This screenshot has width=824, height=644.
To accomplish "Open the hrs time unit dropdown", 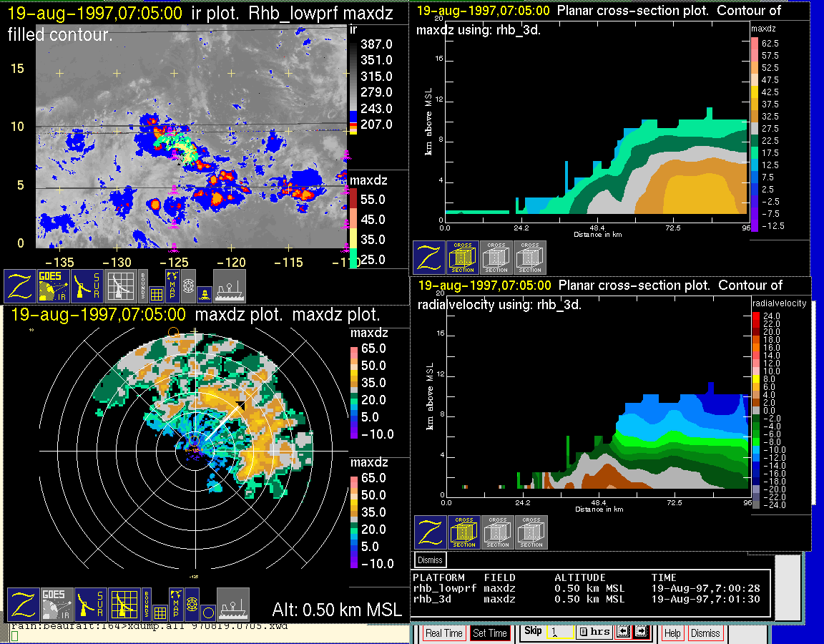I will (593, 632).
